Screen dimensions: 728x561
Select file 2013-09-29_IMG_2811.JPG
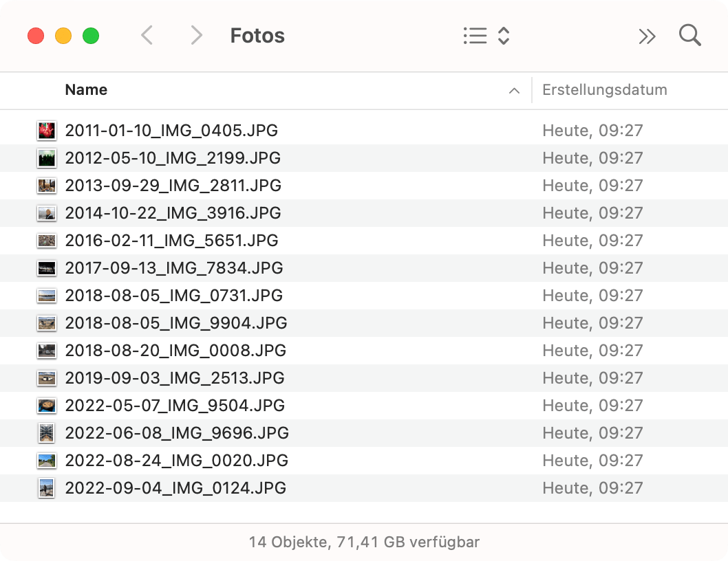[173, 186]
